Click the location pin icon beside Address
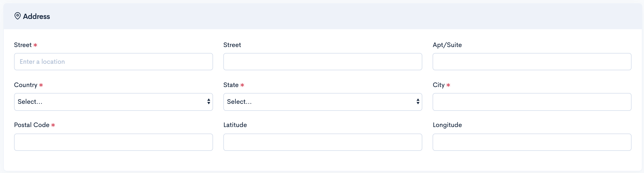The height and width of the screenshot is (173, 644). coord(18,16)
